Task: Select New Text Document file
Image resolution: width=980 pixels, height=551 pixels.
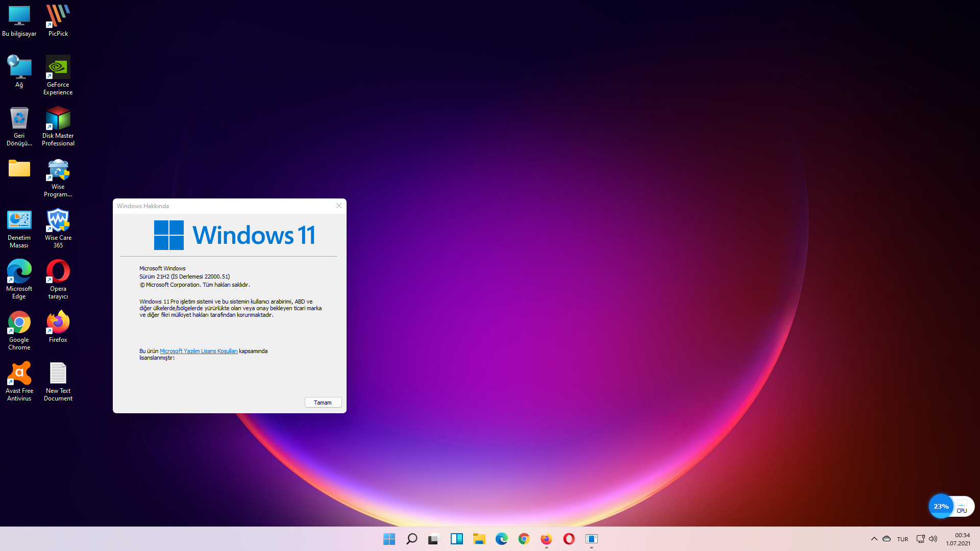Action: pos(58,381)
